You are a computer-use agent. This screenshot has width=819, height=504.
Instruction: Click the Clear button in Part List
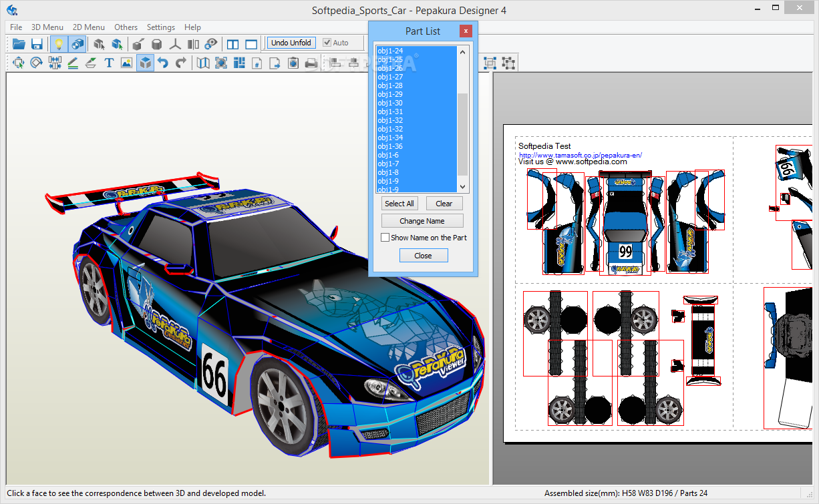tap(444, 204)
